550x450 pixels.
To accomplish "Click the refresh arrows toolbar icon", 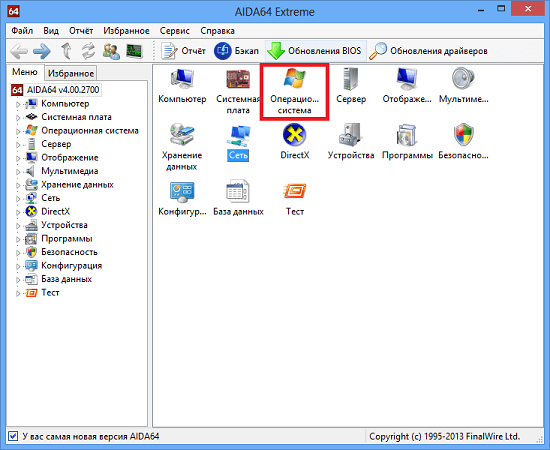I will tap(88, 51).
